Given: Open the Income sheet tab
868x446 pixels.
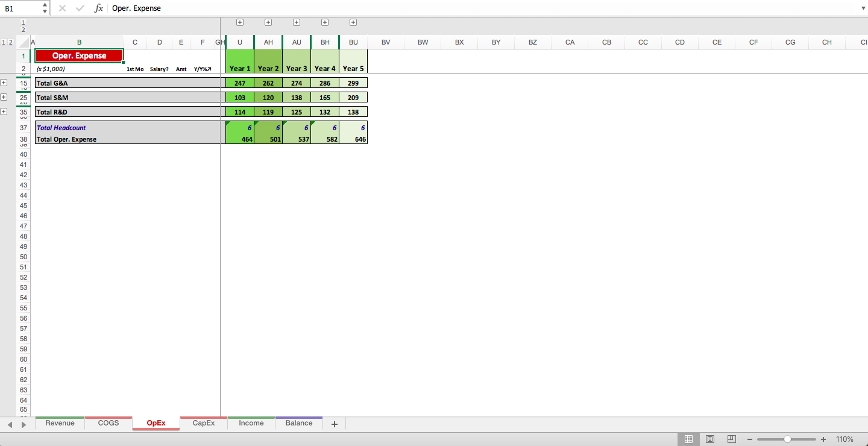Looking at the screenshot, I should (251, 423).
